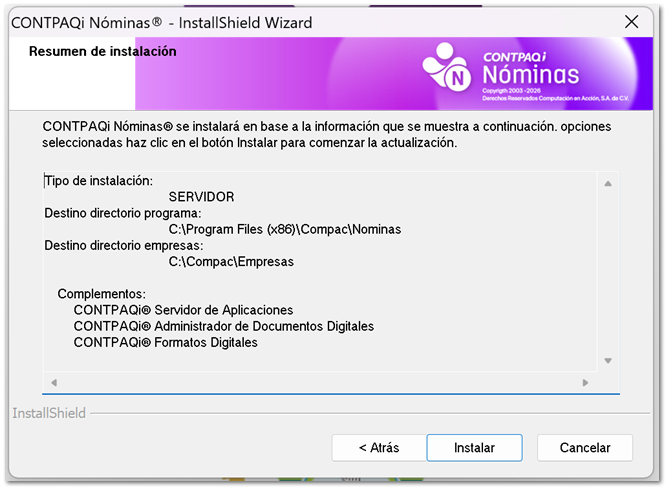Click the horizontal scroll left arrow
The height and width of the screenshot is (490, 668).
tap(54, 383)
